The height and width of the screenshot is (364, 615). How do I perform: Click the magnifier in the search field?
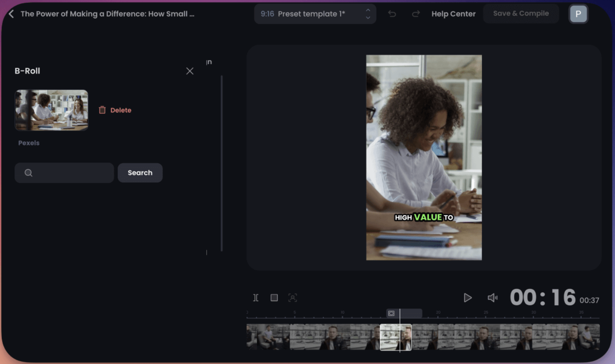pyautogui.click(x=28, y=173)
